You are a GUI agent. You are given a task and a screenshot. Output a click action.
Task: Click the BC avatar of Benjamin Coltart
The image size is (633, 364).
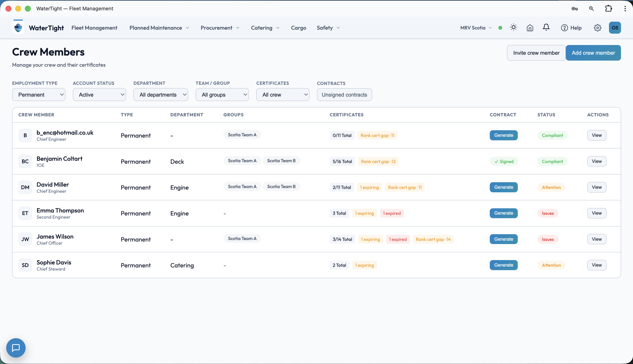click(25, 161)
